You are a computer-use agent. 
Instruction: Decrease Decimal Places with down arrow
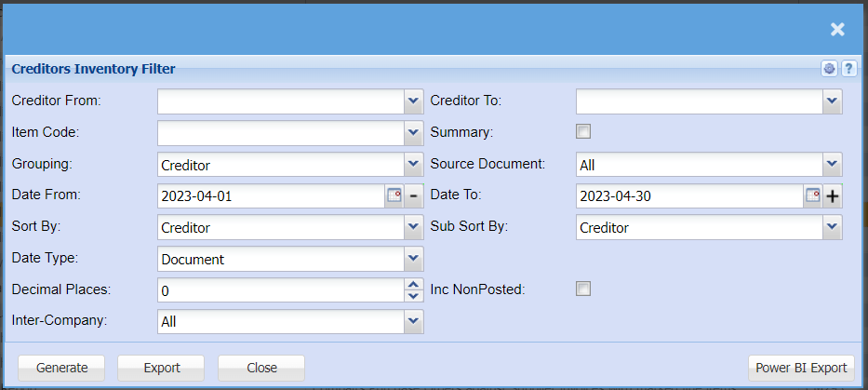[x=414, y=296]
